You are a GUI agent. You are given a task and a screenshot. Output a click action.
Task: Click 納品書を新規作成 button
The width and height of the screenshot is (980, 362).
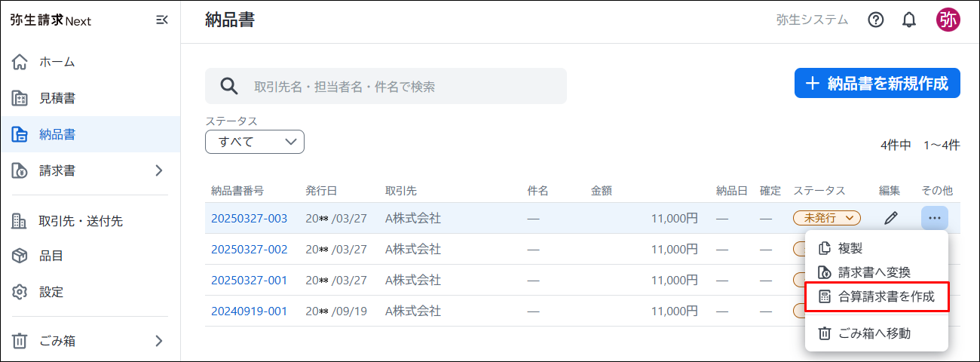[877, 84]
